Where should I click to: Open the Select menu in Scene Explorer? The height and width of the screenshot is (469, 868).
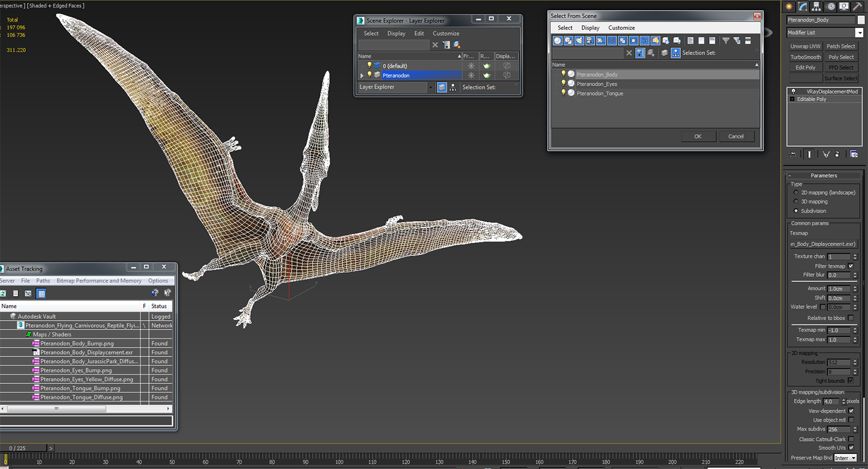click(x=371, y=33)
